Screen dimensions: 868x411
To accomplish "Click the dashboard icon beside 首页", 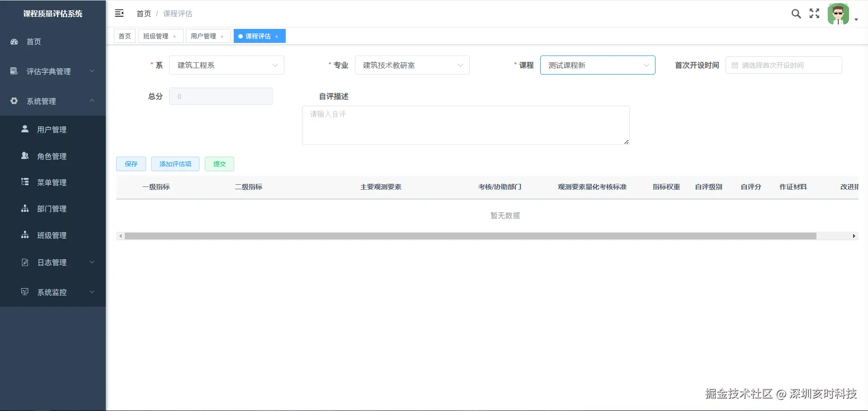I will (14, 42).
